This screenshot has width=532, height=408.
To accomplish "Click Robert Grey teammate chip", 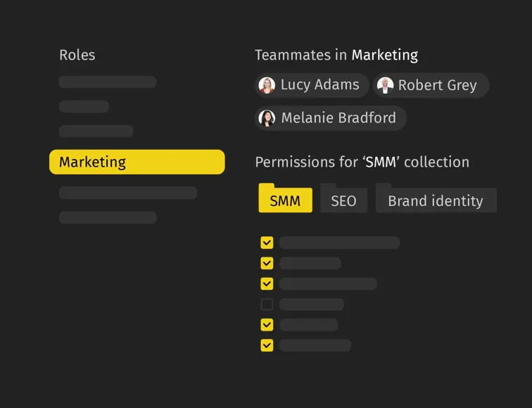I will click(x=431, y=85).
